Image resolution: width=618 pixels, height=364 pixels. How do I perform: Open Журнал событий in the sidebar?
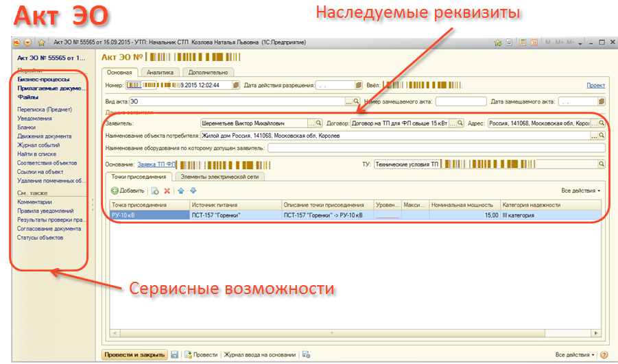click(38, 145)
